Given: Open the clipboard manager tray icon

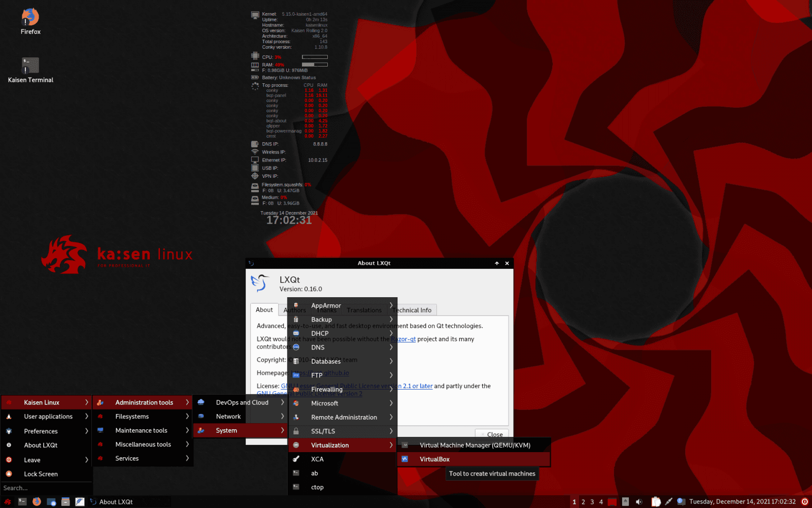Looking at the screenshot, I should 656,501.
